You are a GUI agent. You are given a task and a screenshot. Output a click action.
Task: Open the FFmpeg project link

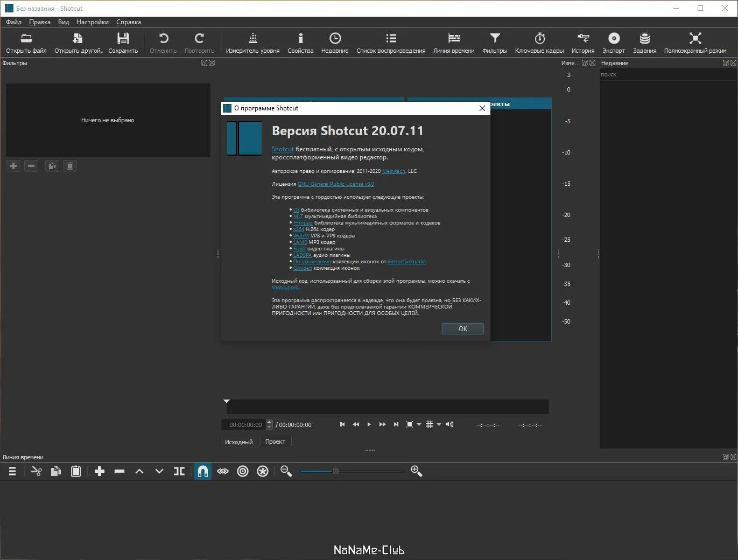pyautogui.click(x=303, y=223)
